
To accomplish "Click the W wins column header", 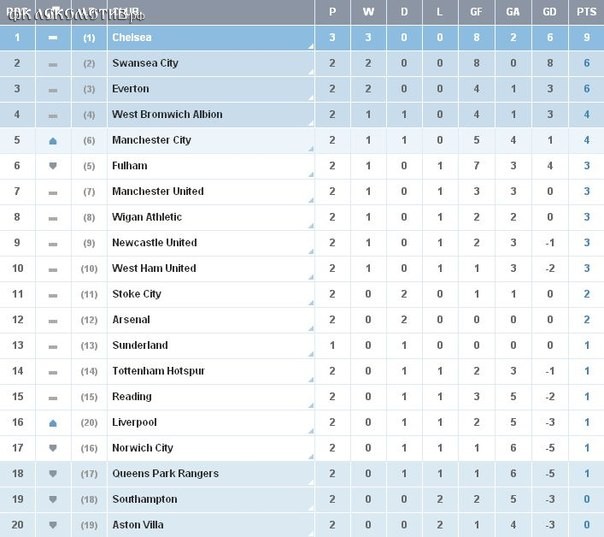I will pos(370,12).
